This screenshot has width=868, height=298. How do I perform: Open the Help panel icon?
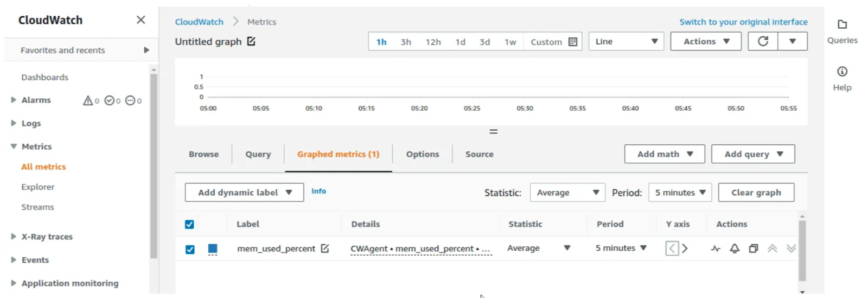(842, 72)
